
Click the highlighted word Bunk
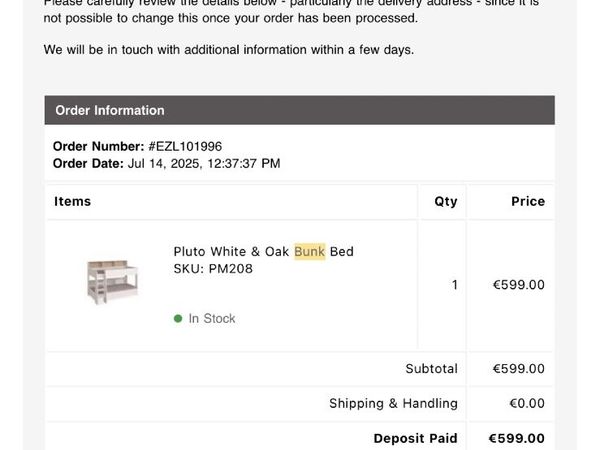[x=310, y=252]
